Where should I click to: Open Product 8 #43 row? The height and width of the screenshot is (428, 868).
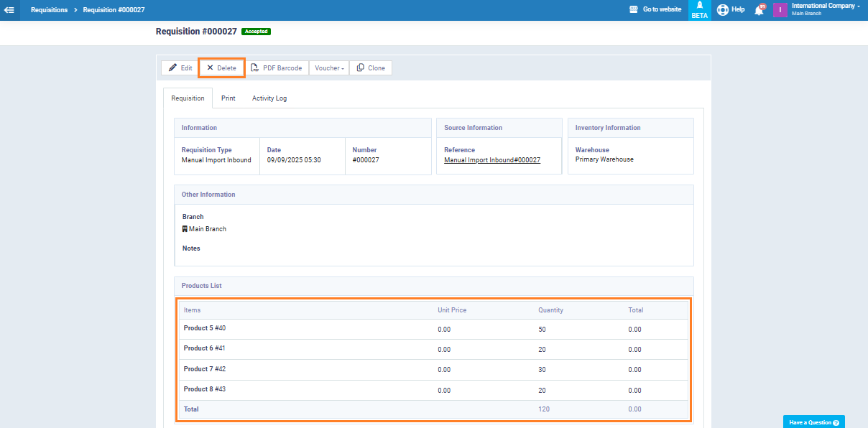(205, 389)
